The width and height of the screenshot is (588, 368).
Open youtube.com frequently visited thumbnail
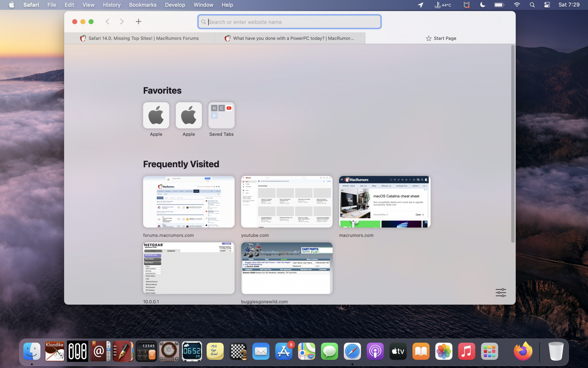(287, 202)
